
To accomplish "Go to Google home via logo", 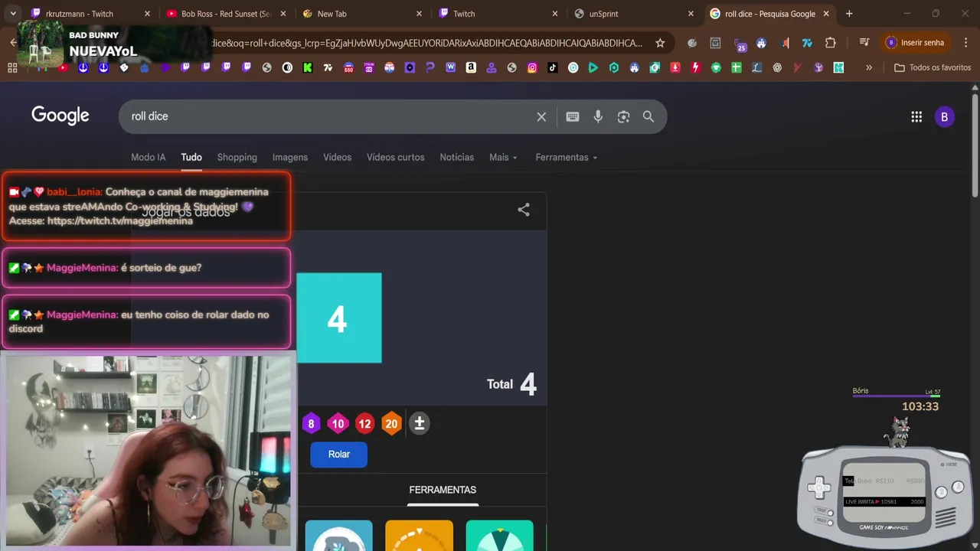I will (60, 116).
